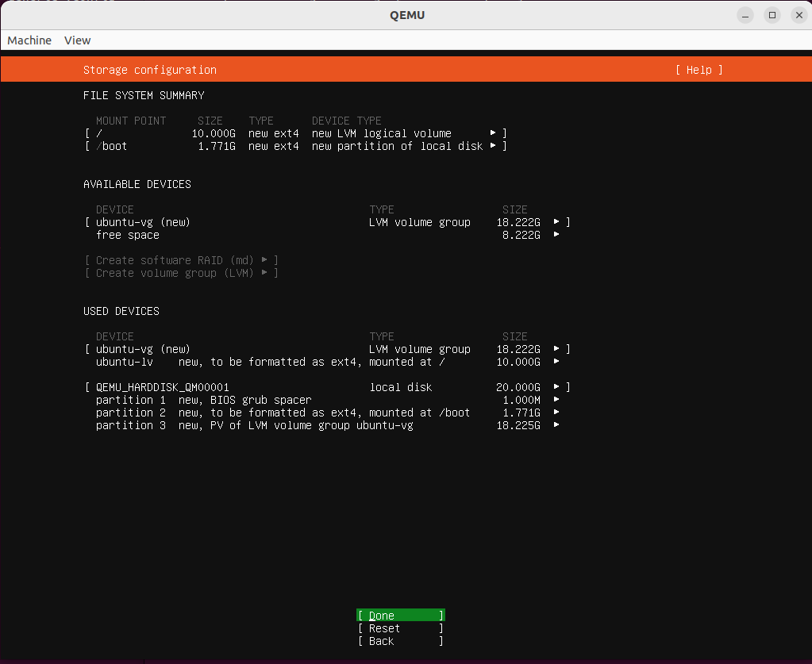Open the View menu
812x664 pixels.
coord(77,40)
